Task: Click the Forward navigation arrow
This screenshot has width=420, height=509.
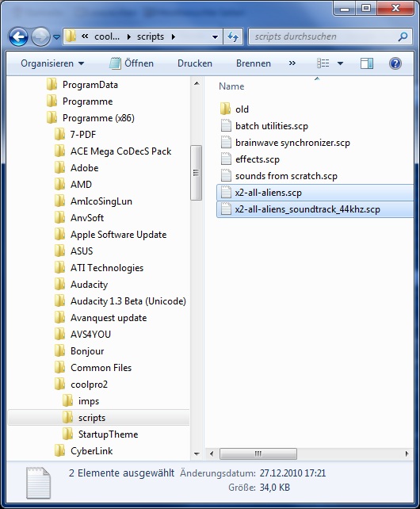Action: [x=40, y=36]
